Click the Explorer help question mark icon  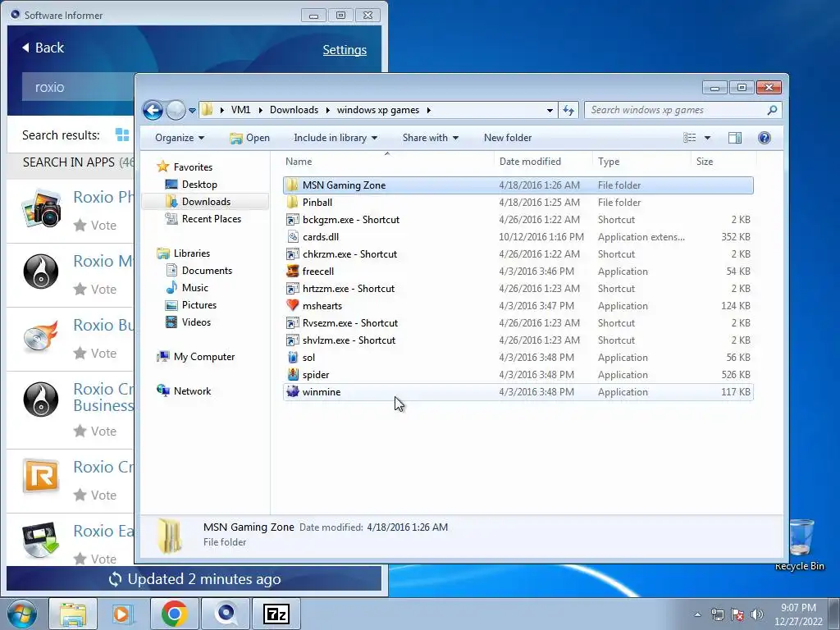coord(765,138)
